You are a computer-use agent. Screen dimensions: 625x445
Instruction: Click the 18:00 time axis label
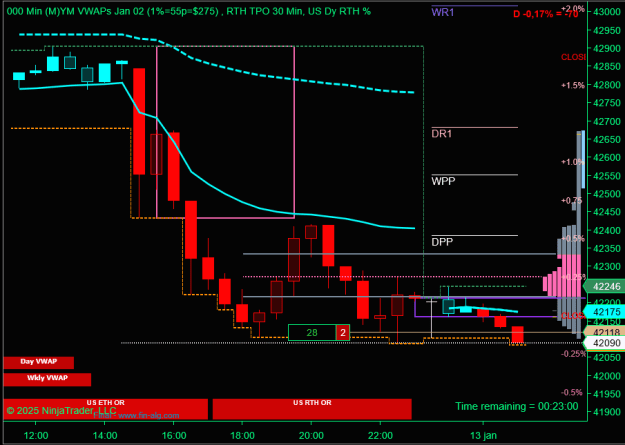[x=242, y=434]
